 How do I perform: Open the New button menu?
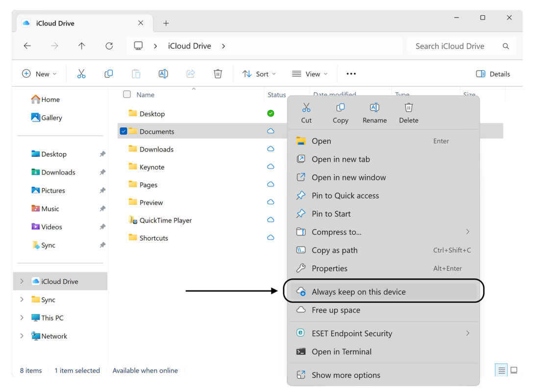(39, 74)
